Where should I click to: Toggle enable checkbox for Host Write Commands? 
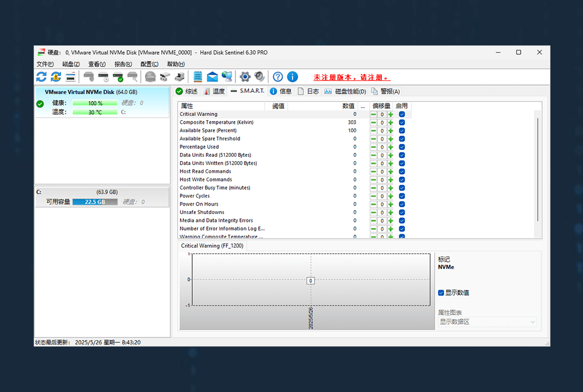click(x=402, y=180)
